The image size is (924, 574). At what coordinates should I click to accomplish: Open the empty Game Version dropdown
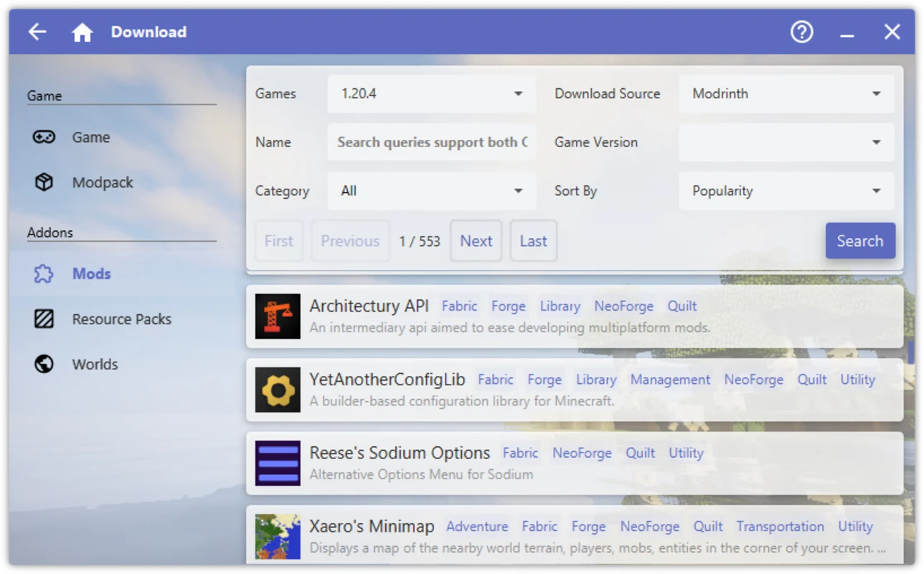(786, 142)
